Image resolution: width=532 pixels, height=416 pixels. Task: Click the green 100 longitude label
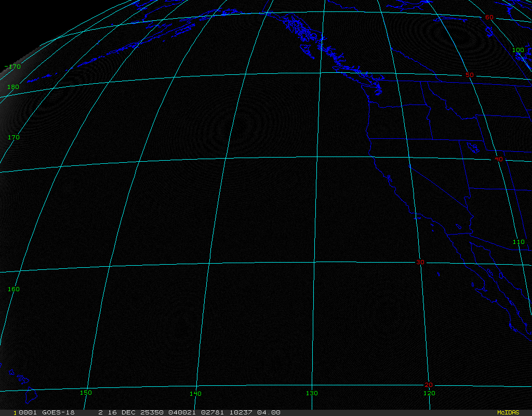518,50
